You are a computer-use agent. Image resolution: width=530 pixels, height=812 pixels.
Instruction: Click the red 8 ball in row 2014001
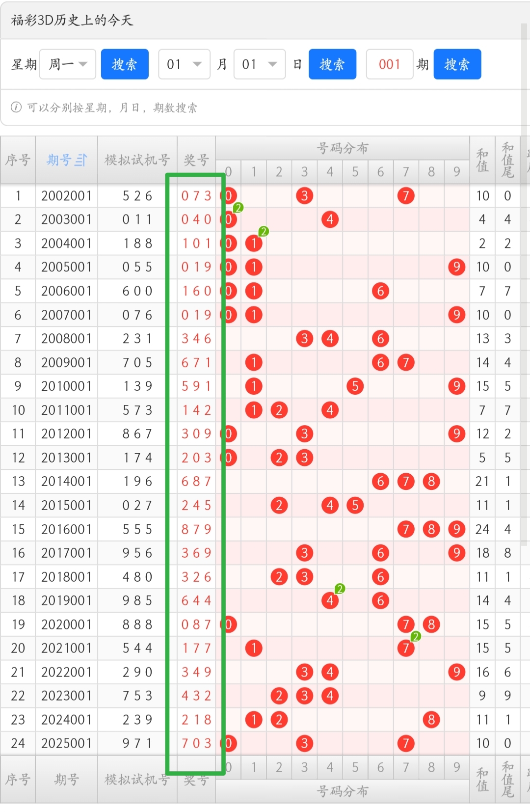click(x=431, y=482)
